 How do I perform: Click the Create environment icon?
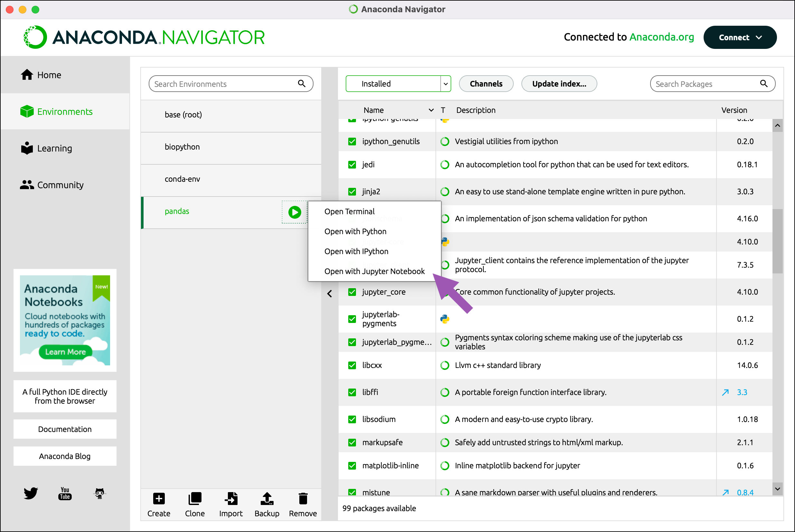(159, 499)
